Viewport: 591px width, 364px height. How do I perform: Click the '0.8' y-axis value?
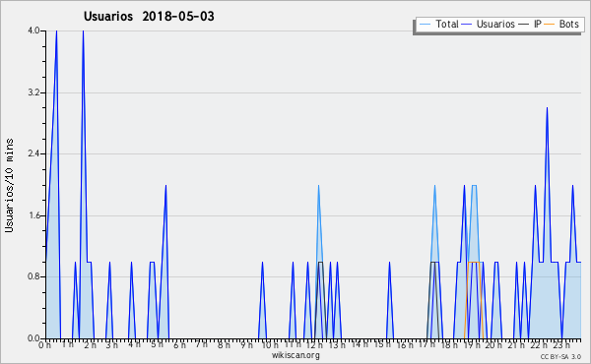click(x=33, y=276)
